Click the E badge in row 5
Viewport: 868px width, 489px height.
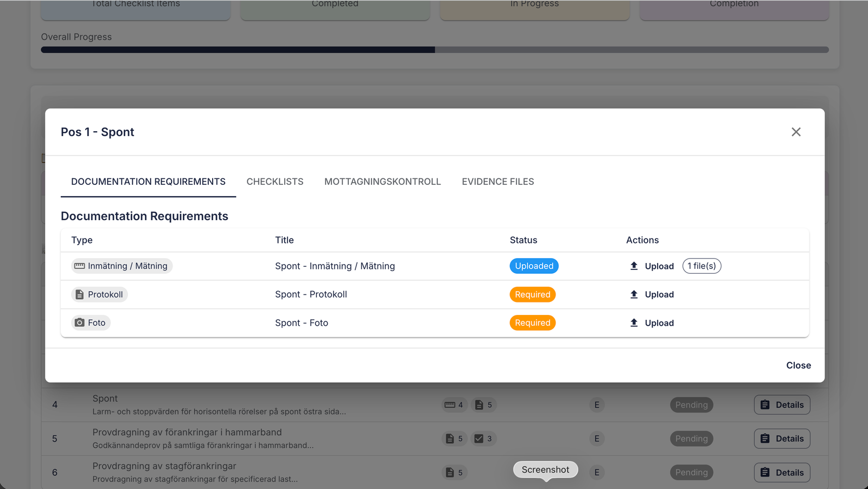pyautogui.click(x=597, y=439)
